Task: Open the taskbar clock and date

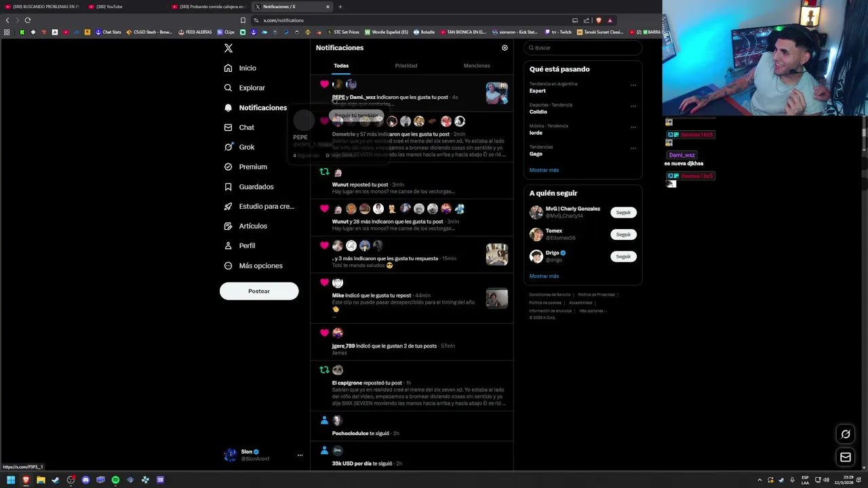Action: pyautogui.click(x=844, y=480)
